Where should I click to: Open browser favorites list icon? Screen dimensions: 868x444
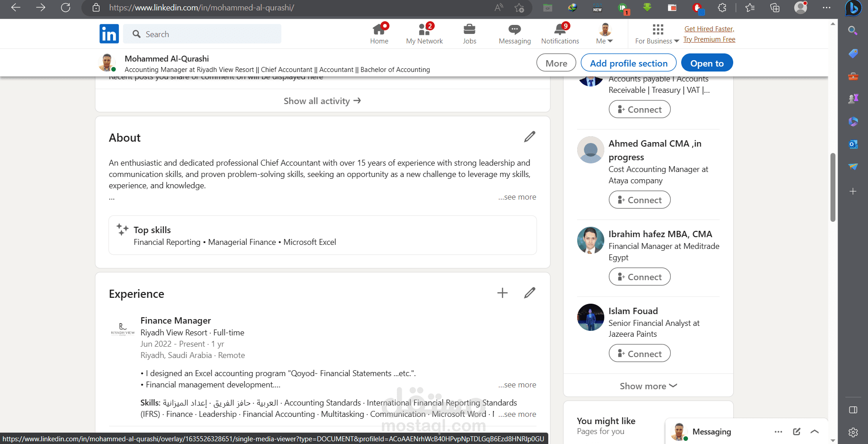point(750,8)
